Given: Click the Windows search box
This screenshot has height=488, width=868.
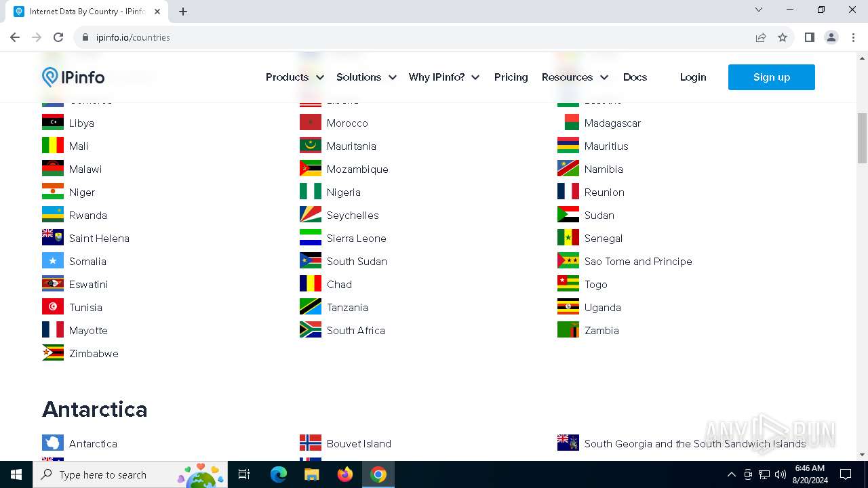Looking at the screenshot, I should pos(129,474).
